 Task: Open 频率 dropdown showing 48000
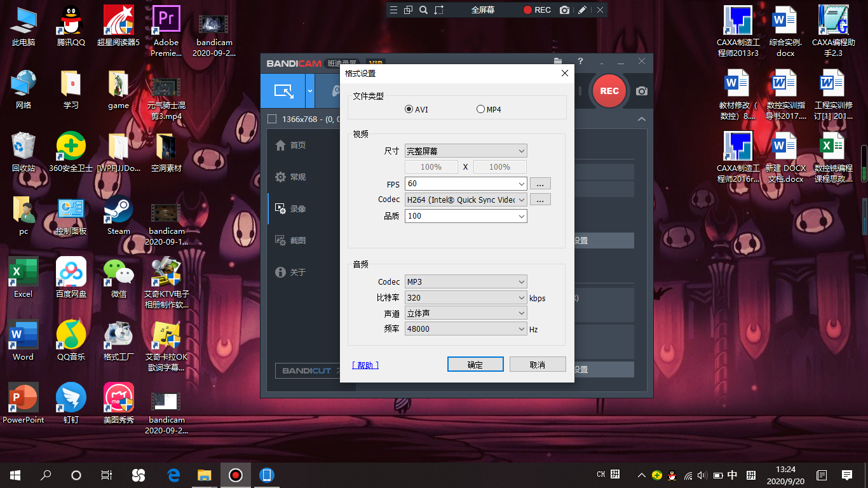(466, 329)
